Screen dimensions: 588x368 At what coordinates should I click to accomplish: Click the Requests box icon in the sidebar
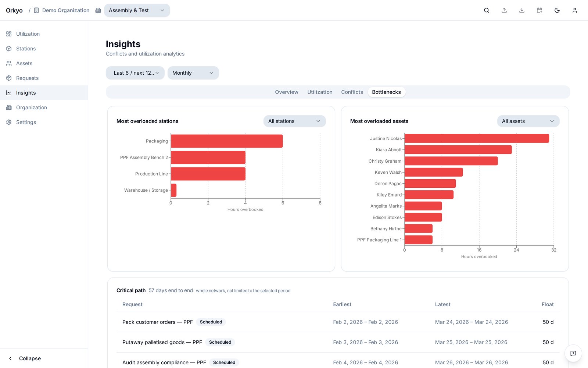9,78
